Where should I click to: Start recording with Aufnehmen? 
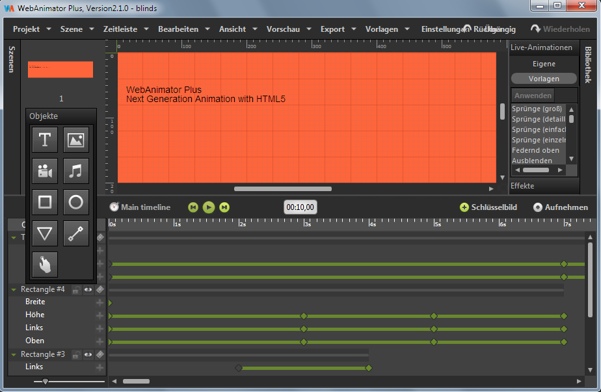pyautogui.click(x=561, y=207)
